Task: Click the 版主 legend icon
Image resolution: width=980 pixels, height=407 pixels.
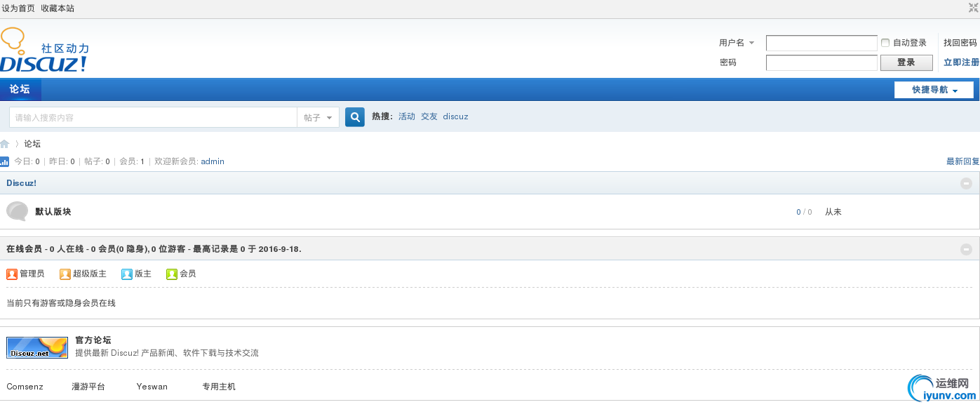Action: 127,274
